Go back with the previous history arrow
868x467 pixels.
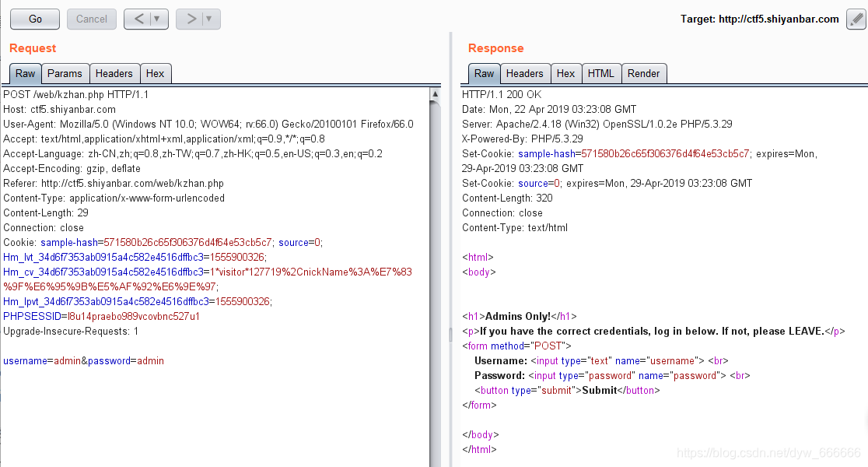pyautogui.click(x=139, y=19)
